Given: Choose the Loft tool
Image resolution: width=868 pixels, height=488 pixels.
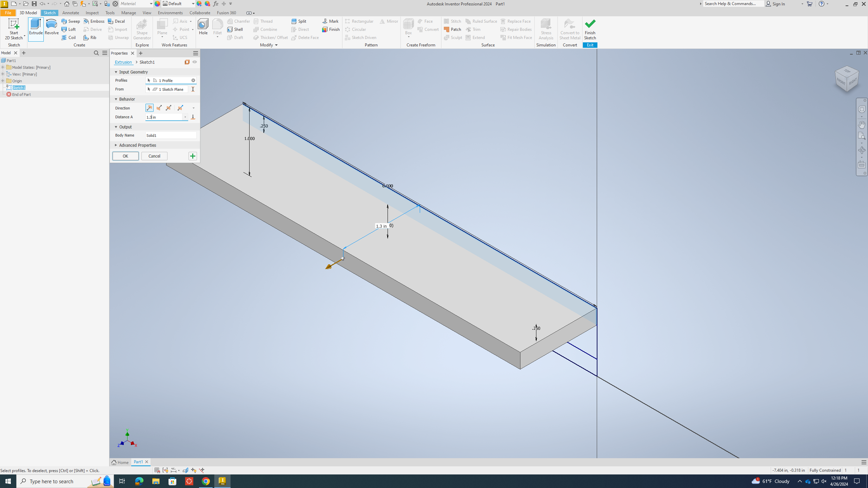Looking at the screenshot, I should [69, 29].
